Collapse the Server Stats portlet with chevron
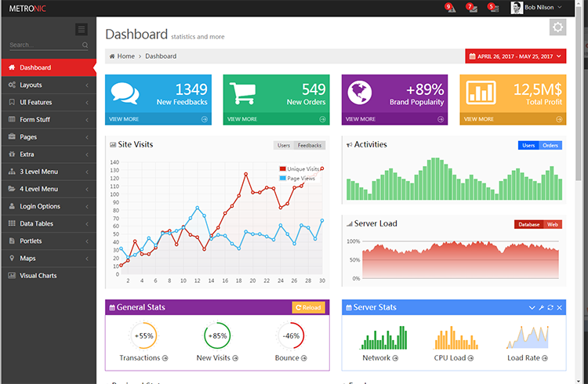Viewport: 588px width, 384px height. point(532,307)
